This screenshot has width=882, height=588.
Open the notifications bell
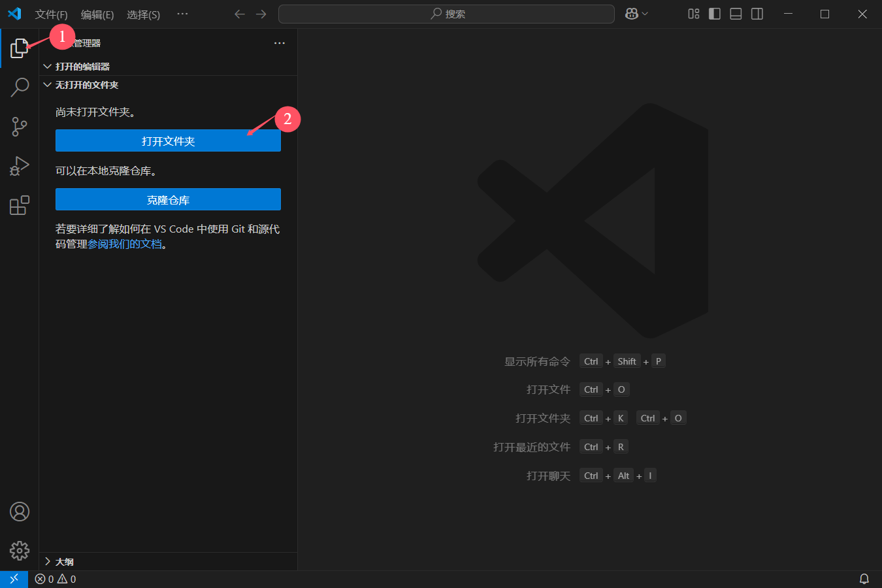pyautogui.click(x=864, y=579)
